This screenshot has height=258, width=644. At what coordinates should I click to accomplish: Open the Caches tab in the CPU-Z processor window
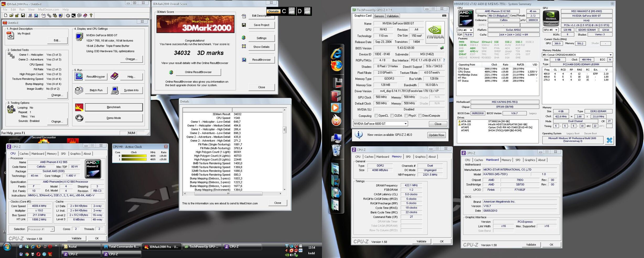click(24, 154)
